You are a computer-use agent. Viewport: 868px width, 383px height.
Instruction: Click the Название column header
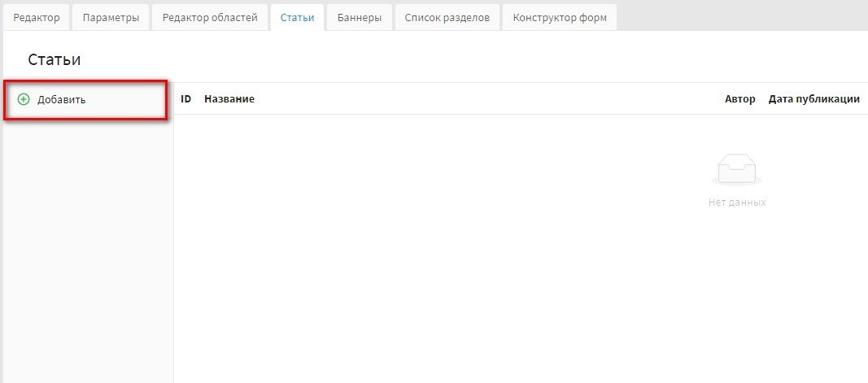coord(229,99)
